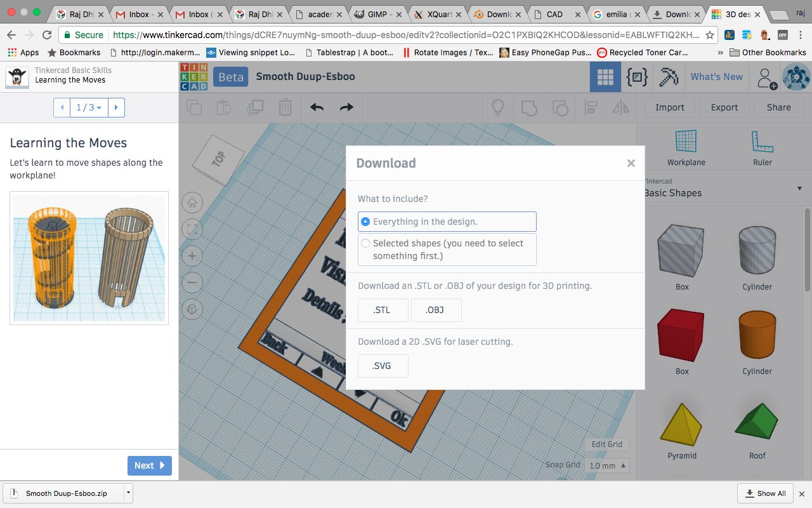
Task: Toggle the show-all lightbulb icon
Action: (499, 107)
